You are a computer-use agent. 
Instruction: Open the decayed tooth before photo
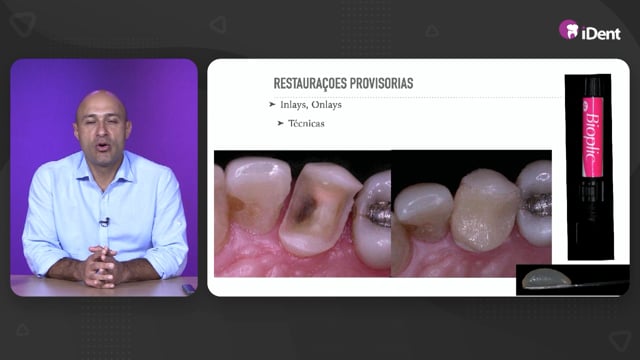[302, 213]
